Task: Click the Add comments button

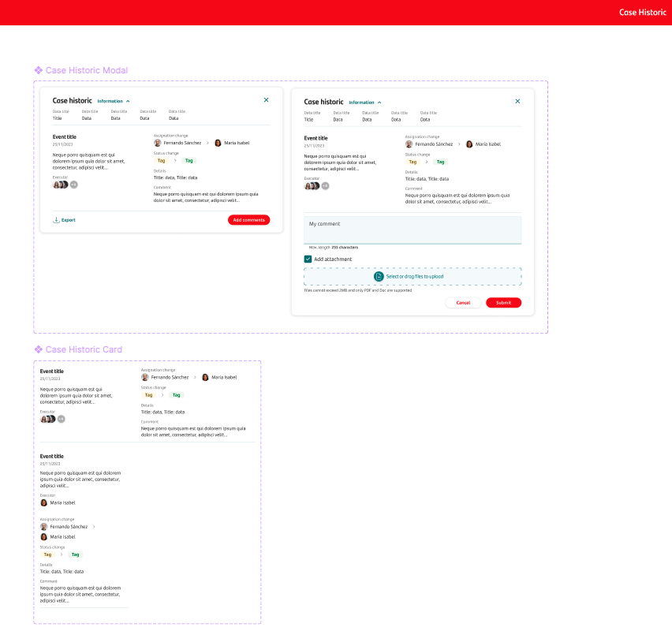Action: click(249, 220)
